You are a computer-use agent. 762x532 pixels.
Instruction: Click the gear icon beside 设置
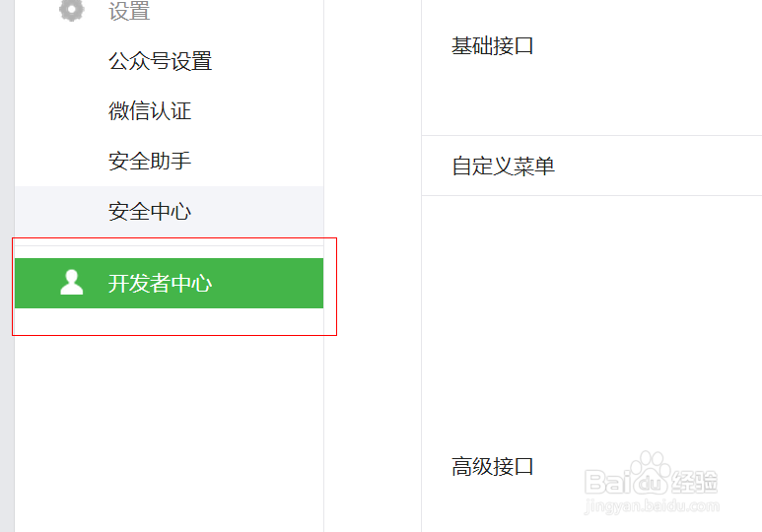pos(71,10)
